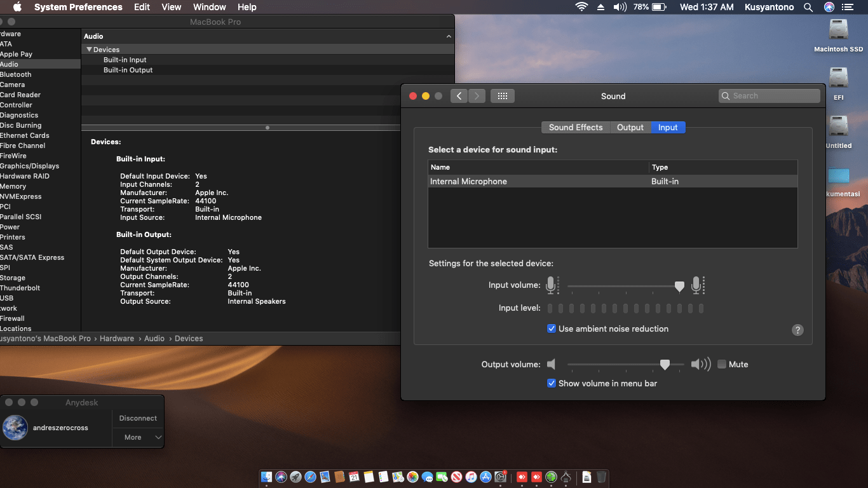Select Built-in Output in Devices list

pos(128,70)
